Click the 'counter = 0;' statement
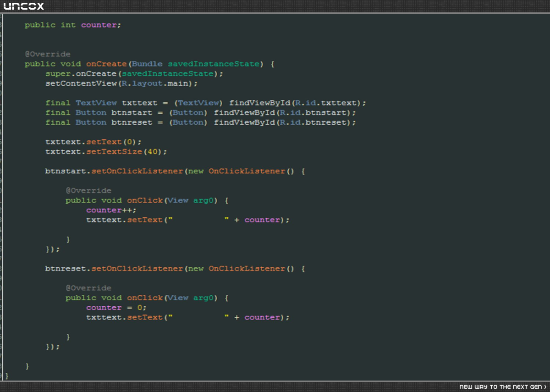Screen dimensions: 550x392 [116, 308]
